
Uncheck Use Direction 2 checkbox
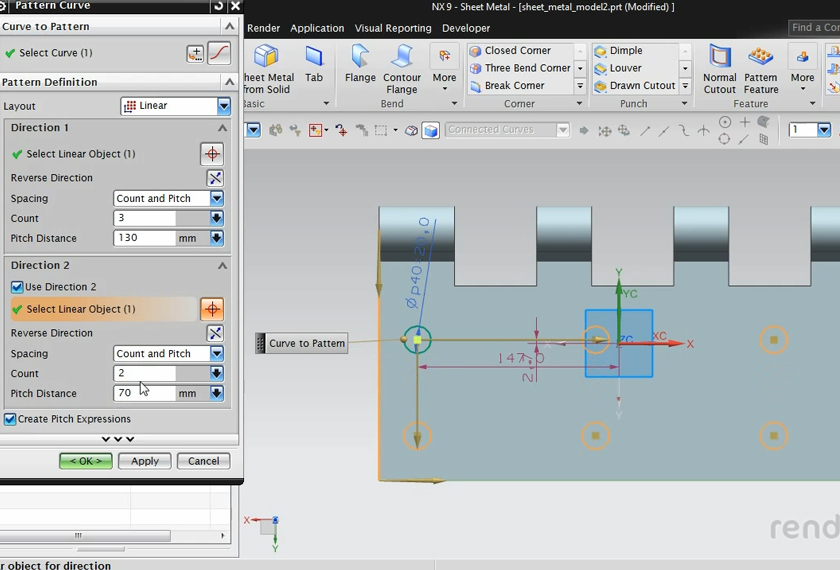17,287
